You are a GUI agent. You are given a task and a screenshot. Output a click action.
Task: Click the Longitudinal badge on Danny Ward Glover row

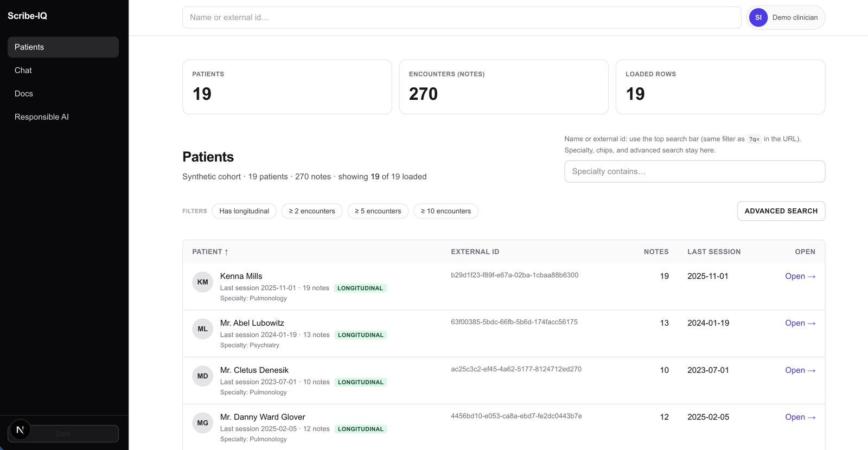click(361, 429)
